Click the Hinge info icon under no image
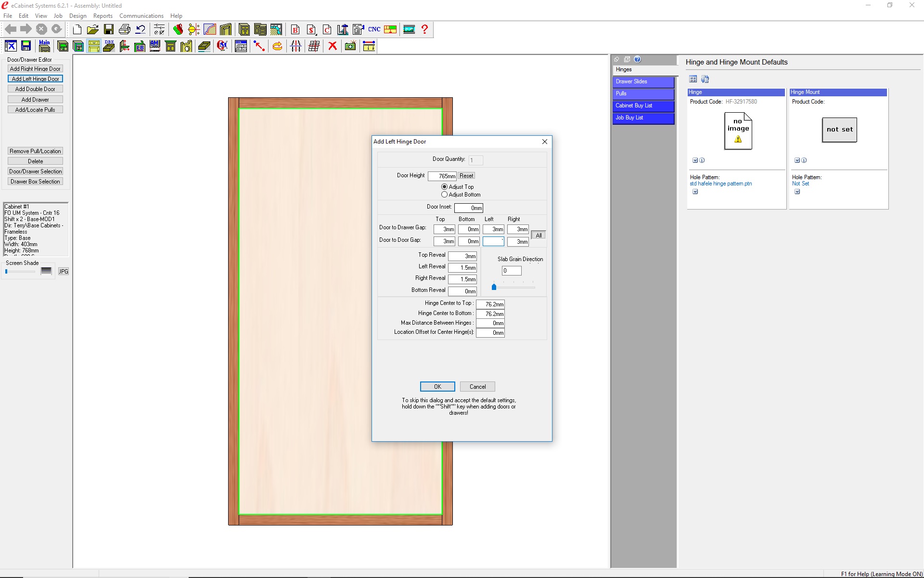Viewport: 924px width, 578px height. tap(702, 160)
